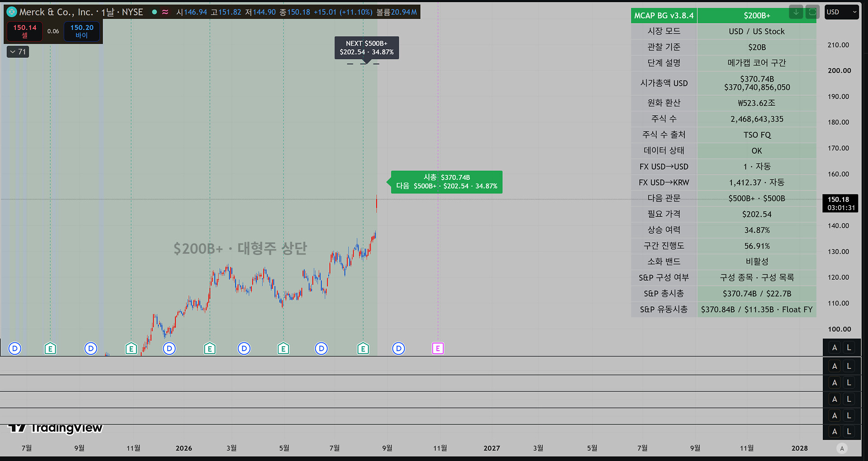Click the 200.00 price axis label
This screenshot has width=868, height=461.
840,71
